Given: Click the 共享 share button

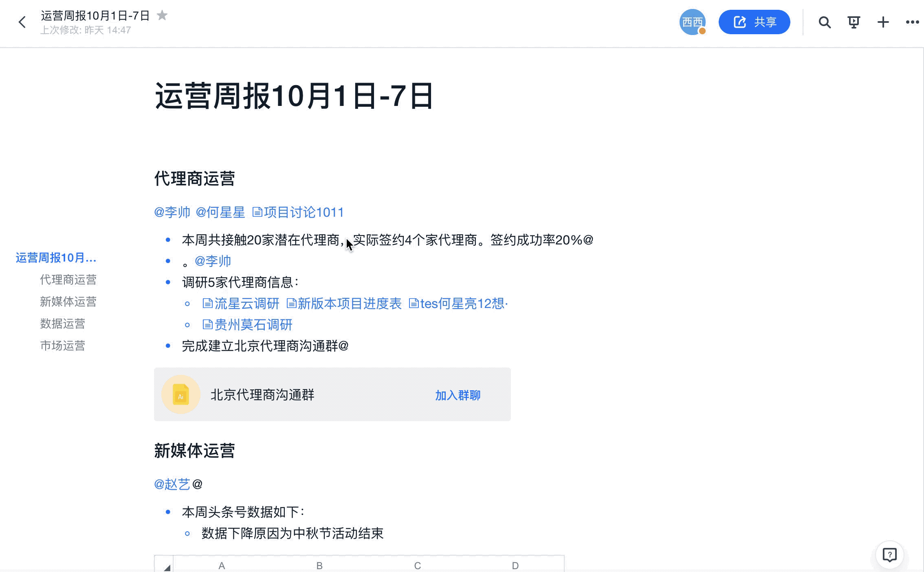Looking at the screenshot, I should pyautogui.click(x=754, y=22).
